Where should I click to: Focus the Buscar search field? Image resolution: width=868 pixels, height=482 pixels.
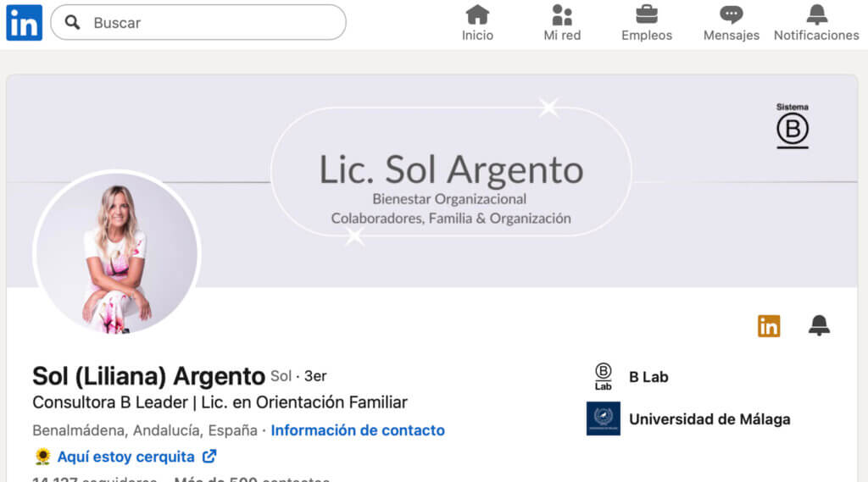[212, 23]
